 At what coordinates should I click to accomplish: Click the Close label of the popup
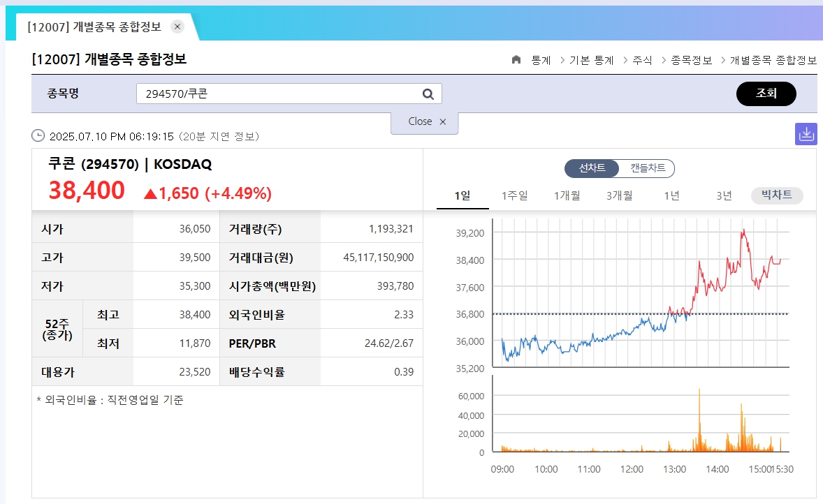420,121
